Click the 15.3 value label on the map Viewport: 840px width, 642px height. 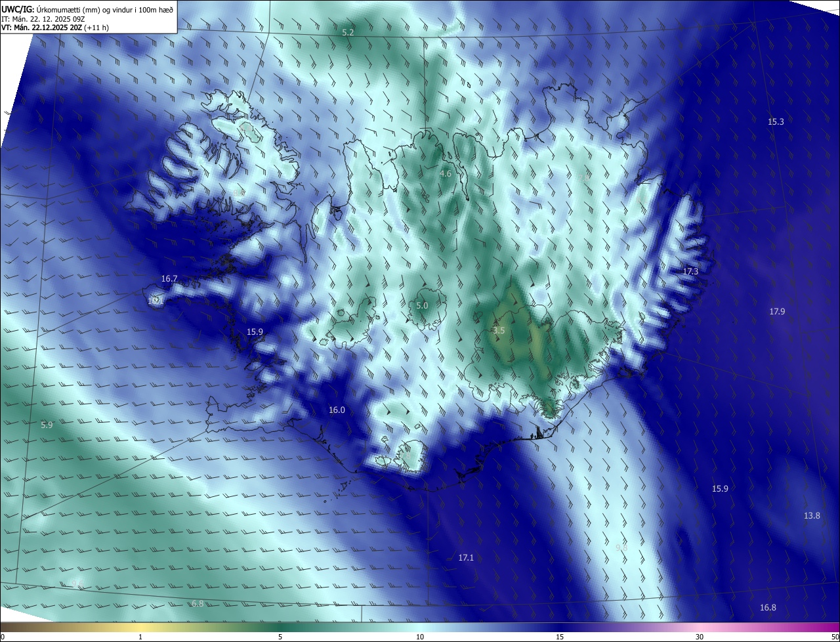tap(776, 121)
